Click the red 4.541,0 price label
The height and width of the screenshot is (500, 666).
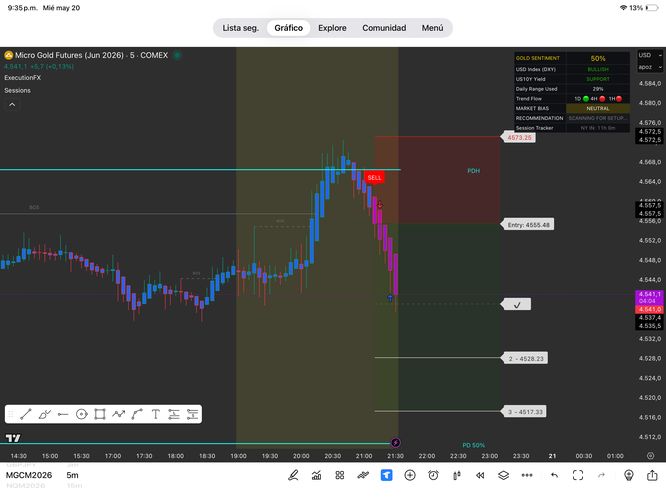[x=649, y=310]
